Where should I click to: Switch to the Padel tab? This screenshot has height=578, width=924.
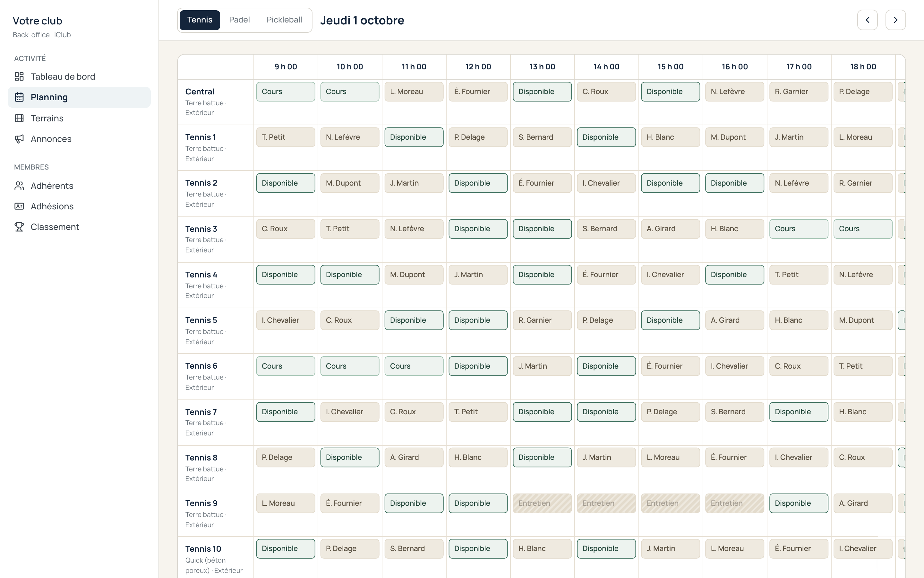coord(239,20)
